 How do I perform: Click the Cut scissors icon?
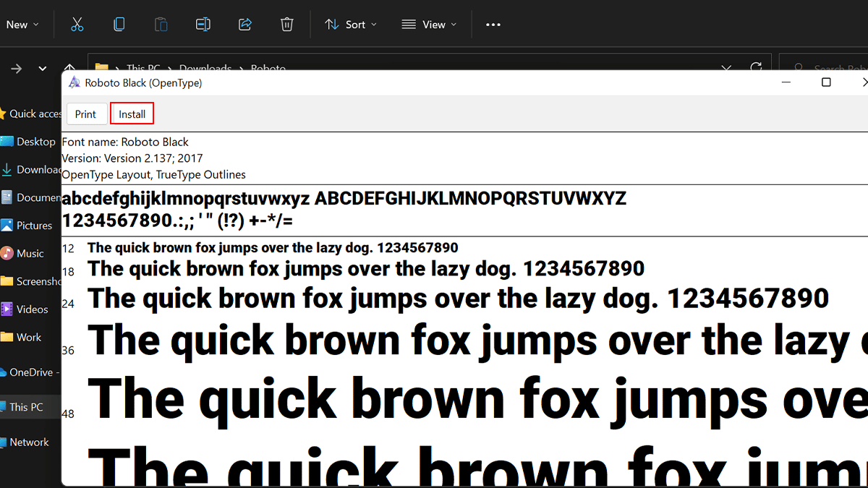tap(77, 25)
